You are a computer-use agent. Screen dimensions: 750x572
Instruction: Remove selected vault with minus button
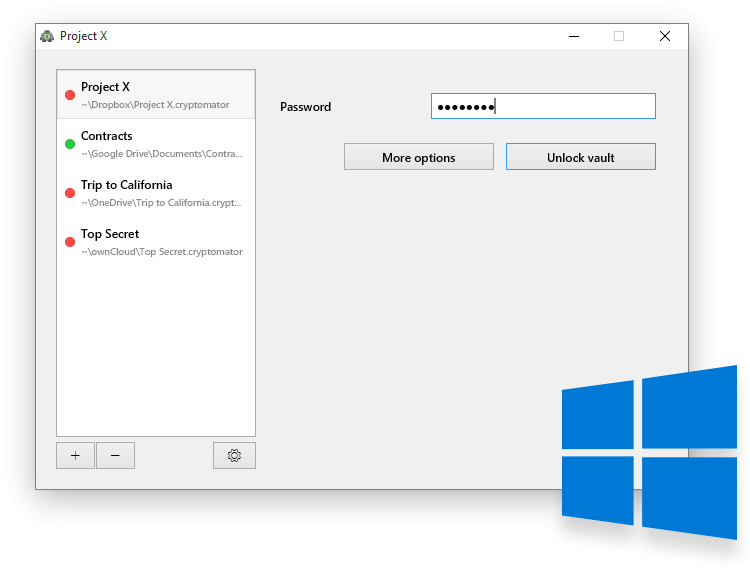click(x=115, y=456)
